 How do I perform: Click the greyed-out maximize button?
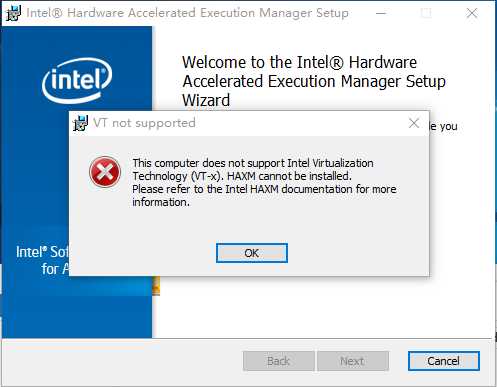click(426, 13)
